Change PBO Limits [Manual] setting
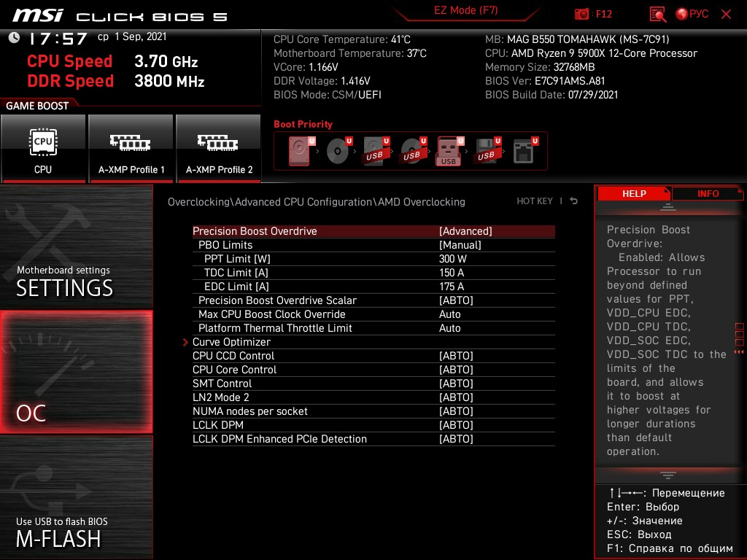Viewport: 747px width, 560px height. tap(373, 245)
